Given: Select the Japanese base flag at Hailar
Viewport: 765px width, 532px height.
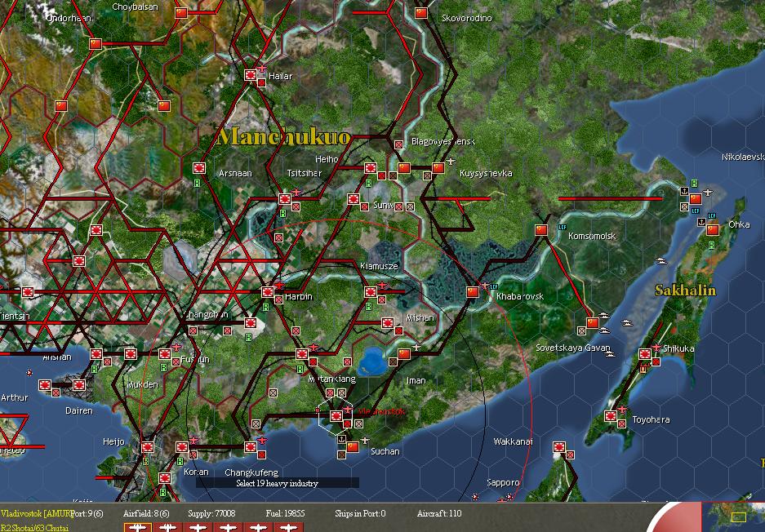Looking at the screenshot, I should (x=251, y=75).
